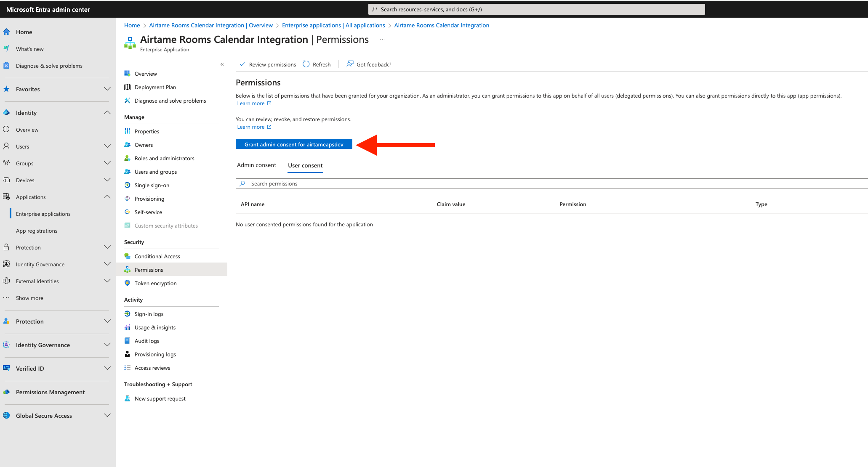Open Provisioning logs menu item
Screen dimensions: 868x467
[x=155, y=354]
